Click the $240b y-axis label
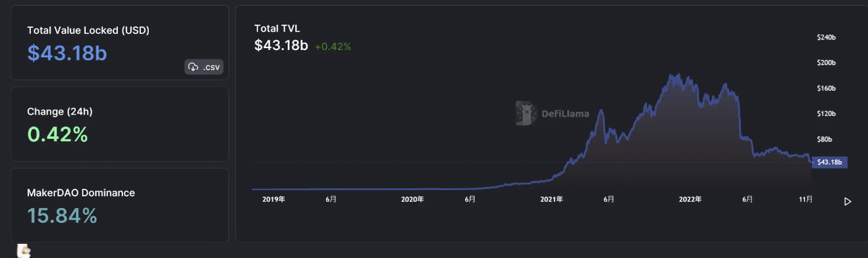Screen dimensions: 868x258 tap(826, 37)
